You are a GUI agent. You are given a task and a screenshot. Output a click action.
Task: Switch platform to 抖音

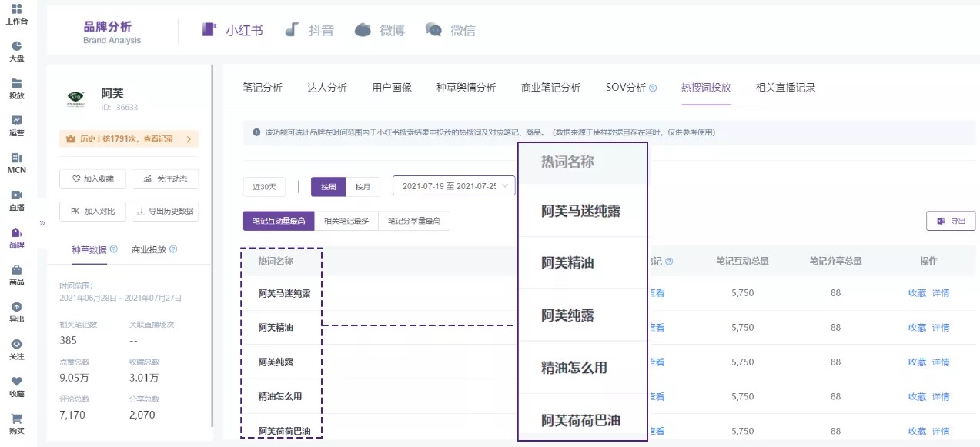[309, 30]
